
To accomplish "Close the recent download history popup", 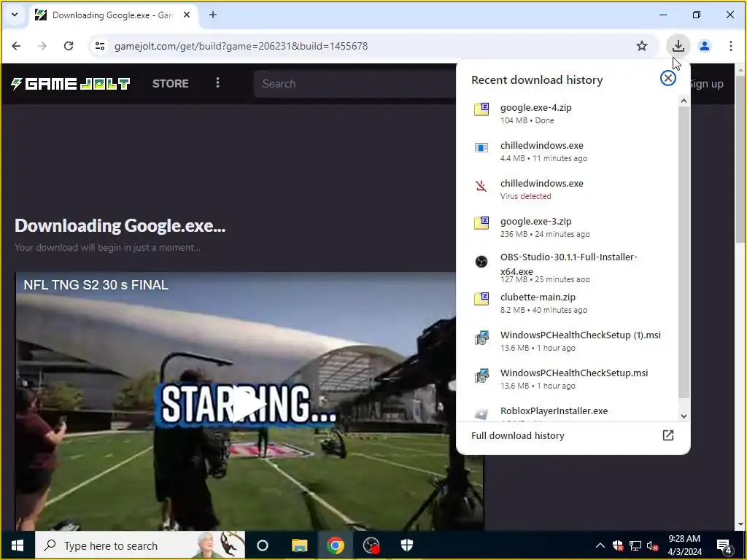I will tap(668, 79).
